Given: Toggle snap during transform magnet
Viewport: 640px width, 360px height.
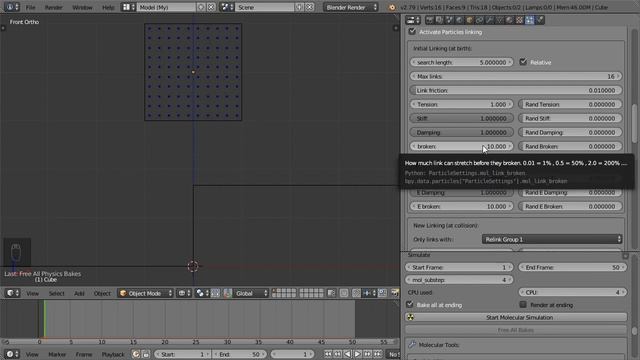Looking at the screenshot, I should (x=356, y=293).
